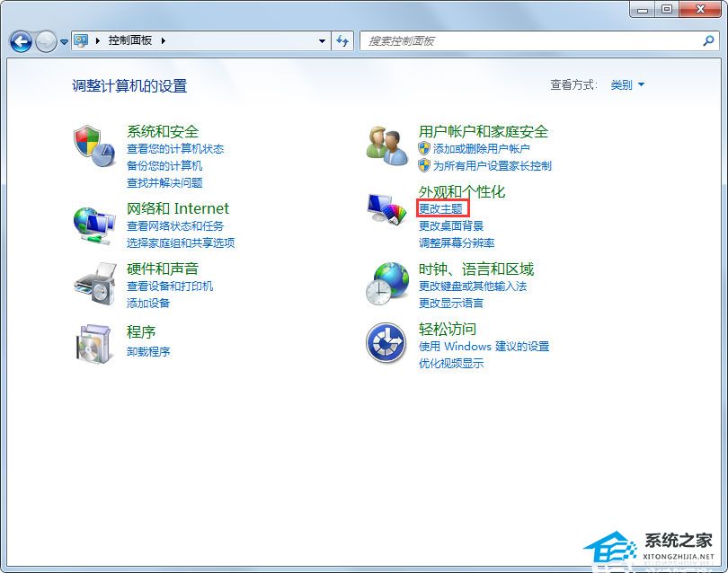Open the 程序 category
This screenshot has height=573, width=728.
coord(141,331)
